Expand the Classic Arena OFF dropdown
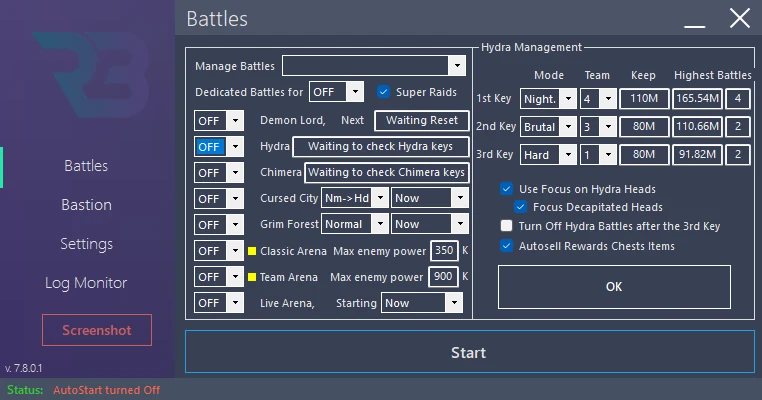Screen dimensions: 762x400 point(235,251)
